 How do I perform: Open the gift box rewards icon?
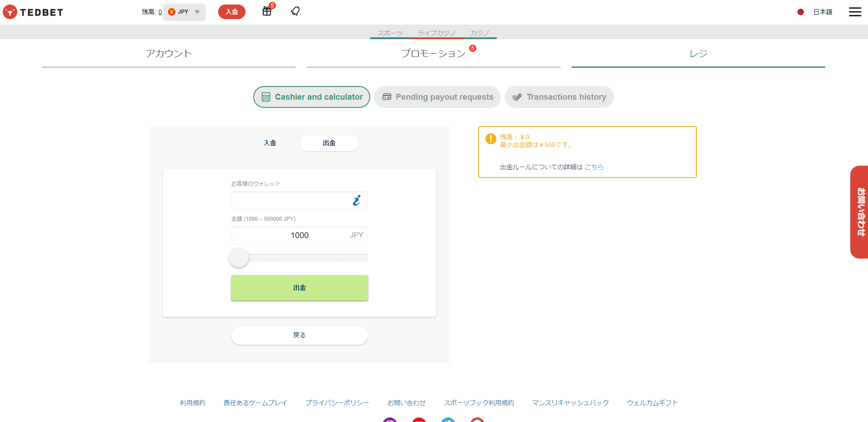(267, 11)
